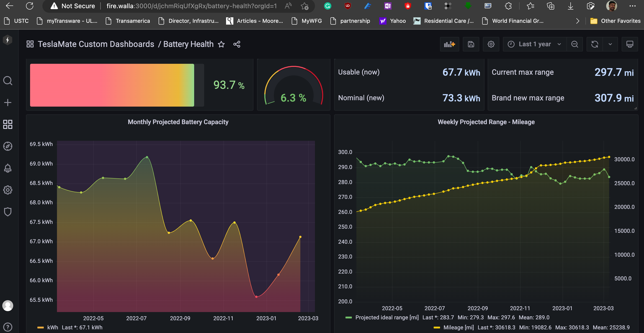Click the zoom out time range icon
Viewport: 644px width, 333px height.
click(574, 44)
